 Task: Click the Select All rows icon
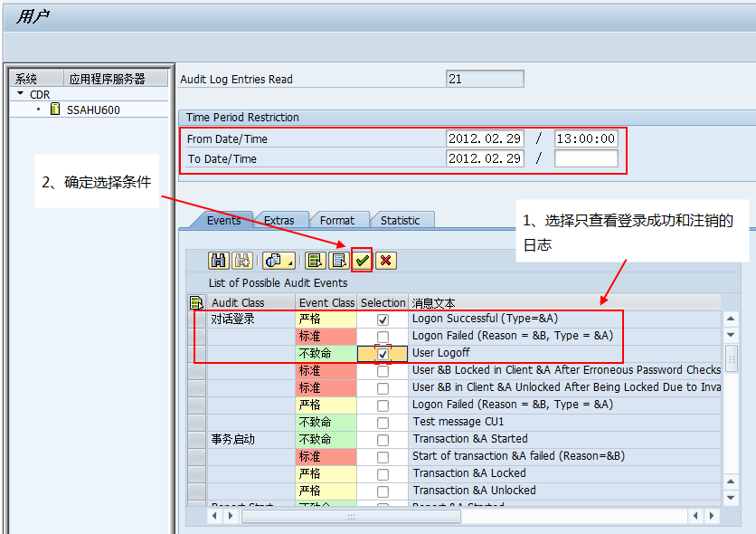pos(315,261)
